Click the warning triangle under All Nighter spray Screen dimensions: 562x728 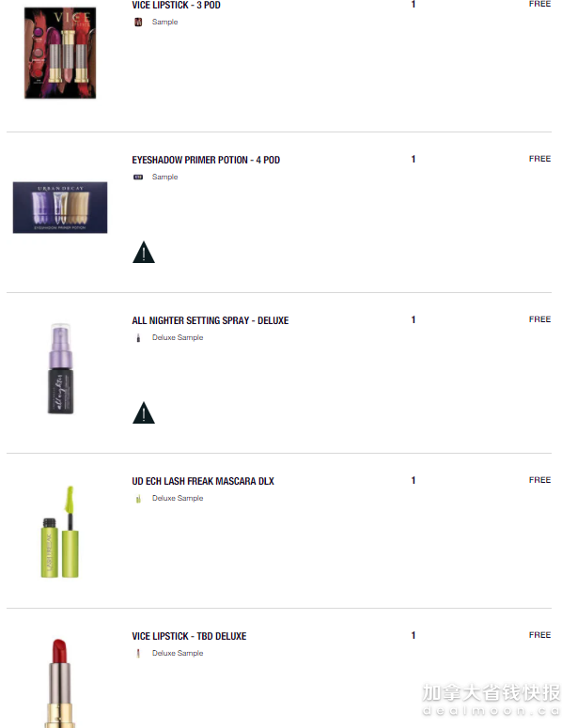(x=144, y=412)
